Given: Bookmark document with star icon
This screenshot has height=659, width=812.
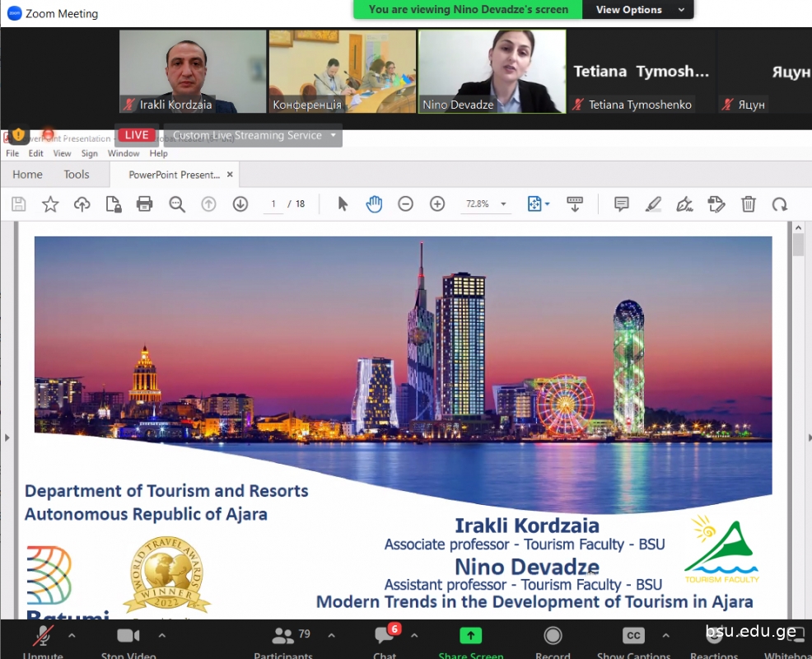Looking at the screenshot, I should (x=50, y=204).
